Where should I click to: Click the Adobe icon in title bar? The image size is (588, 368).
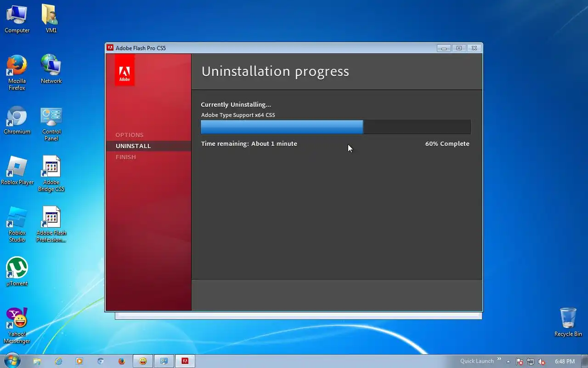pyautogui.click(x=110, y=48)
